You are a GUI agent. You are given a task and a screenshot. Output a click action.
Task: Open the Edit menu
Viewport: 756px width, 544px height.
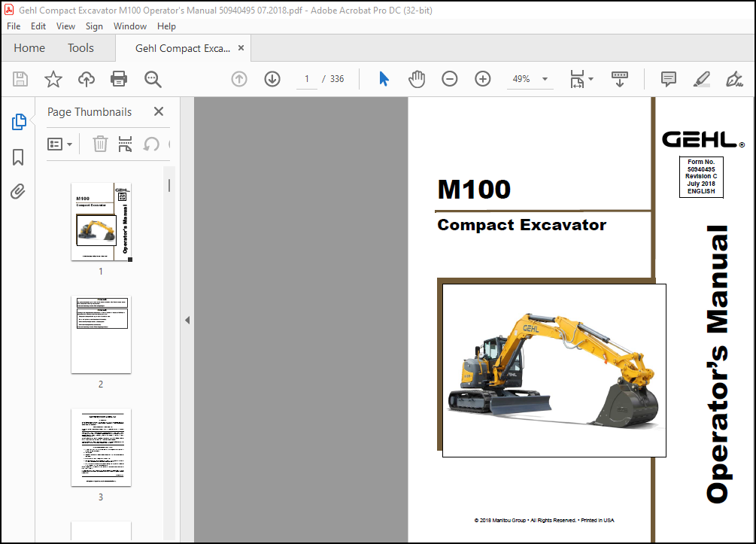point(38,26)
